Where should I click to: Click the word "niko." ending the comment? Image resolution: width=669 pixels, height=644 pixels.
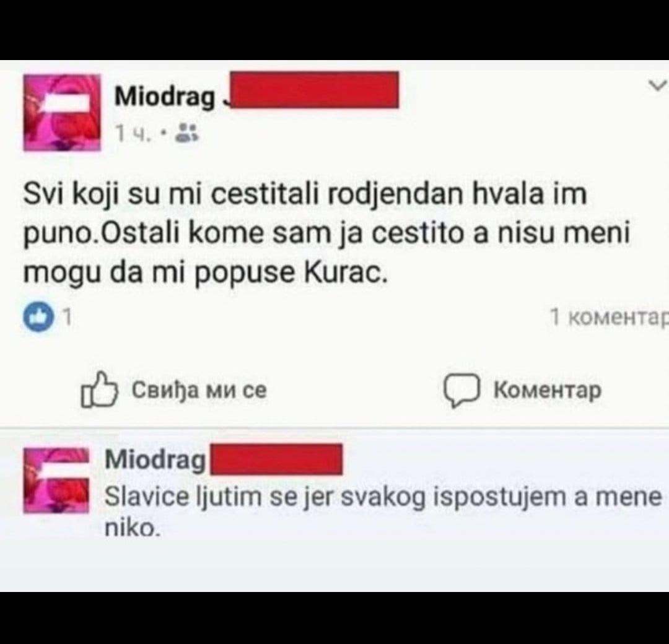tap(133, 529)
